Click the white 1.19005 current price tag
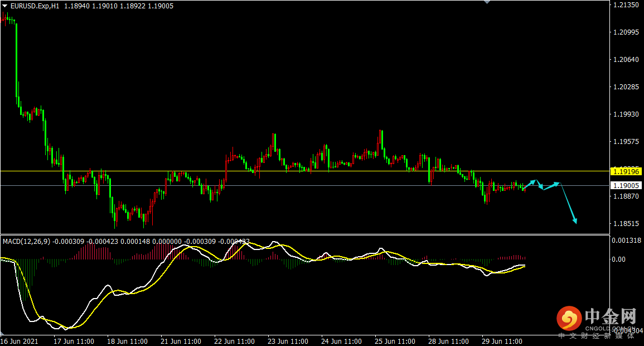 tap(625, 185)
